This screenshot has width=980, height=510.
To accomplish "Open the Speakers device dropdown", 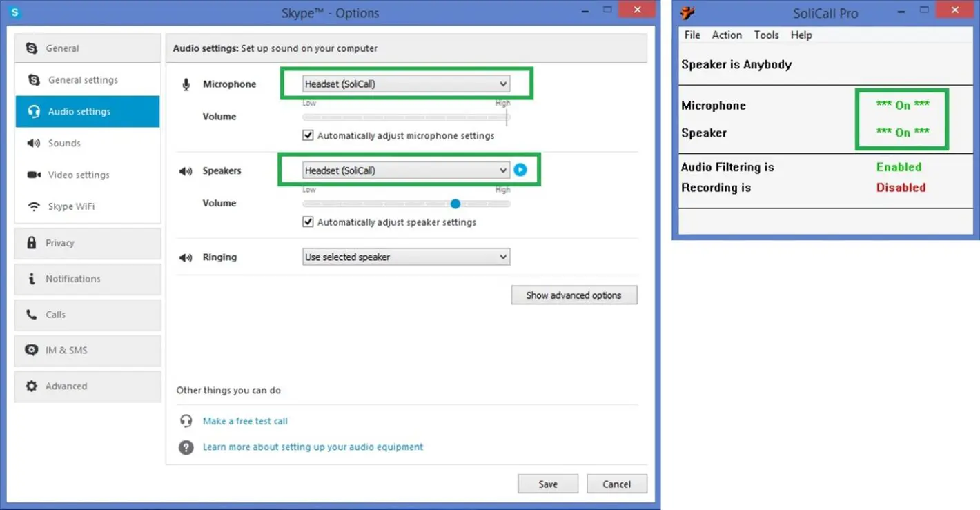I will [406, 170].
